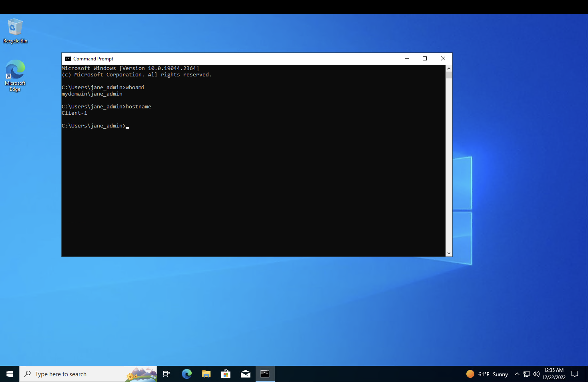Open Microsoft Store from the taskbar

click(x=226, y=374)
